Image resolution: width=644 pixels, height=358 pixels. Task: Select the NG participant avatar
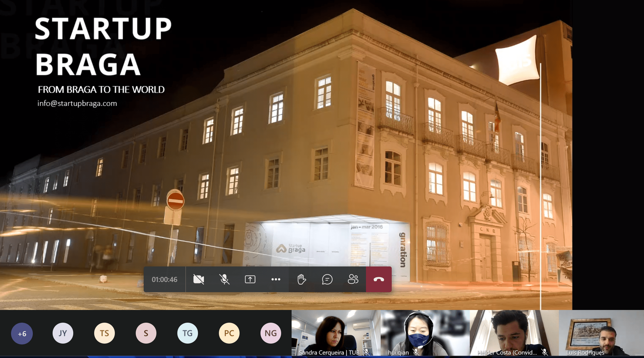271,333
